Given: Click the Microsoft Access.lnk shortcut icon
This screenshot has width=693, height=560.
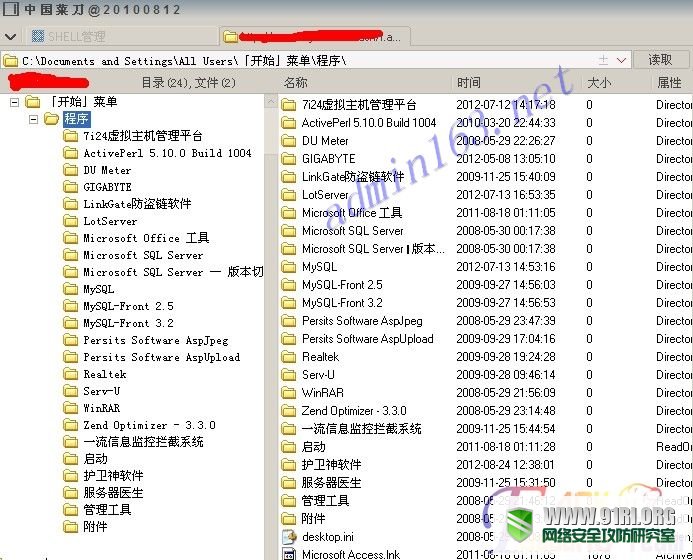Looking at the screenshot, I should point(289,554).
